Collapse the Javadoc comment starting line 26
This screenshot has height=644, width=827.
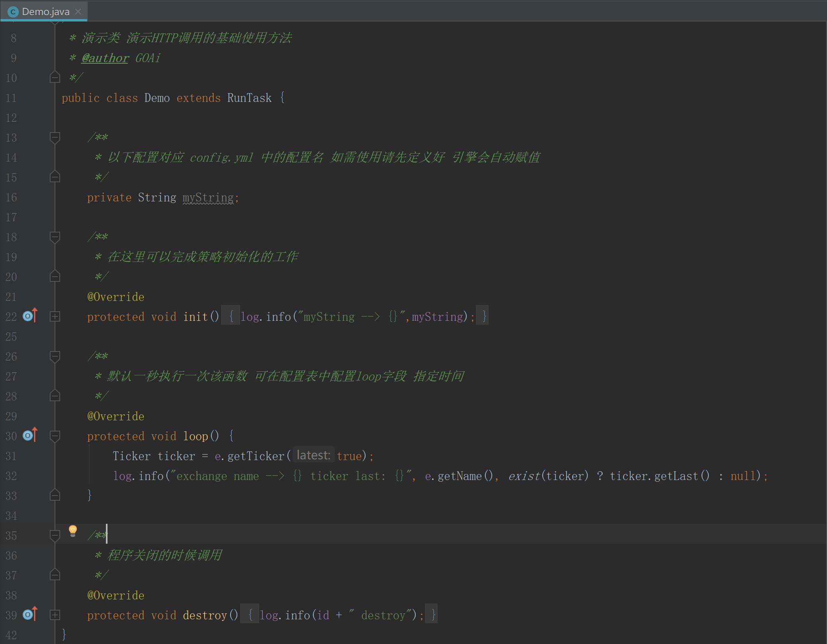click(x=55, y=356)
